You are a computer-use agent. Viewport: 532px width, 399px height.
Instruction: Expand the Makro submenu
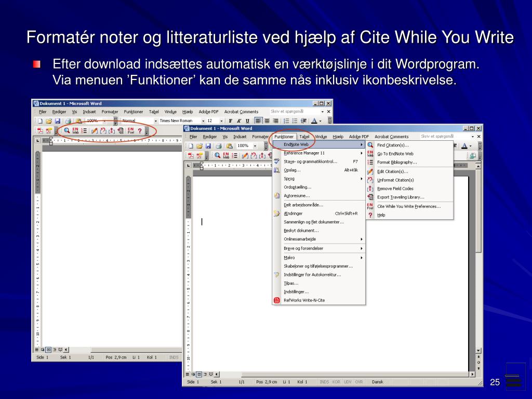click(x=319, y=258)
